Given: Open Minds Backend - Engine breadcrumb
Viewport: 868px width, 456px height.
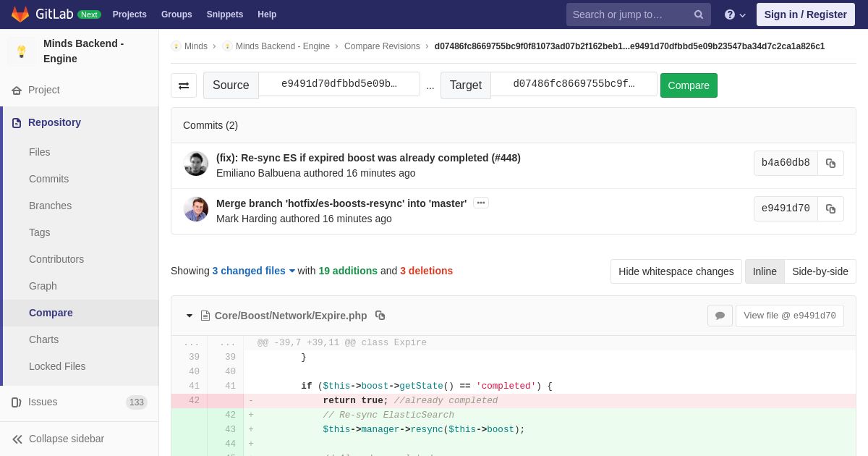Looking at the screenshot, I should [x=283, y=46].
